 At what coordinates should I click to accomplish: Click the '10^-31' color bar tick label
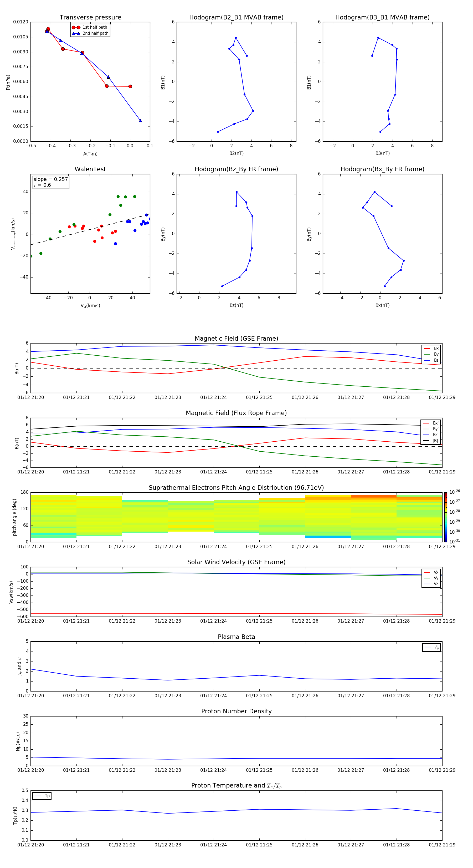click(x=455, y=542)
